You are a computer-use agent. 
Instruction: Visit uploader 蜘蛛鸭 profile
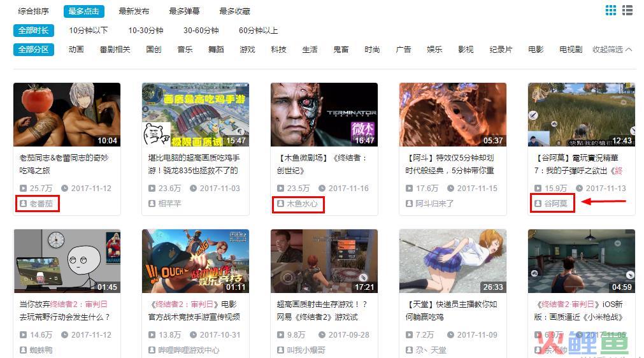[x=36, y=350]
